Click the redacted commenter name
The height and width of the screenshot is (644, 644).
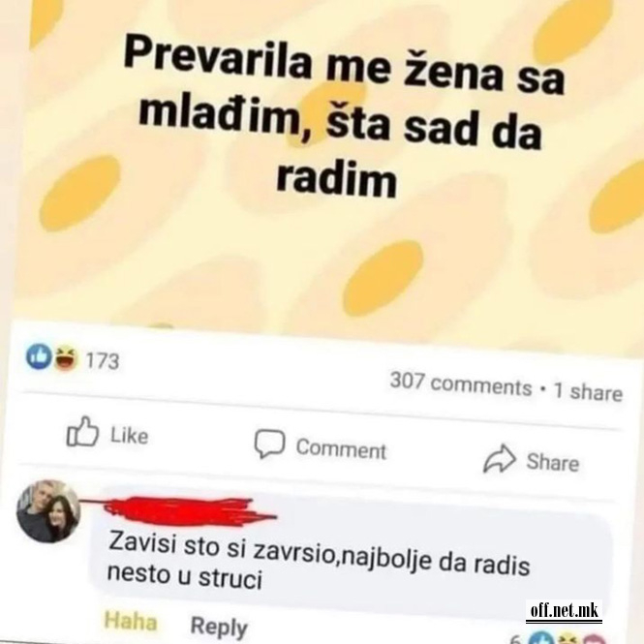[x=181, y=511]
